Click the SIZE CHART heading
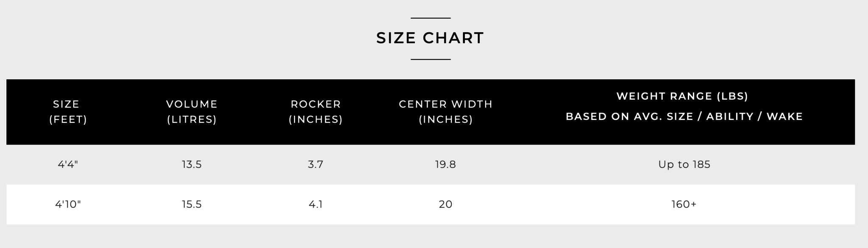Image resolution: width=868 pixels, height=248 pixels. tap(430, 38)
